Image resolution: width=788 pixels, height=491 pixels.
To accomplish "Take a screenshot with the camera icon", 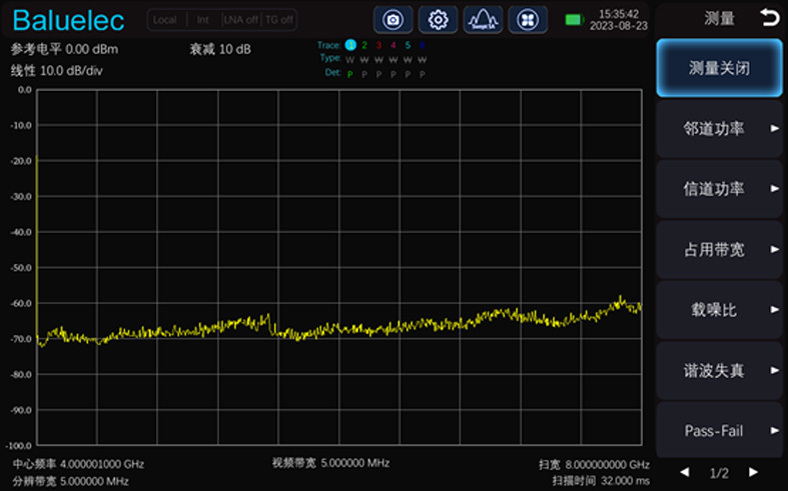I will tap(393, 20).
